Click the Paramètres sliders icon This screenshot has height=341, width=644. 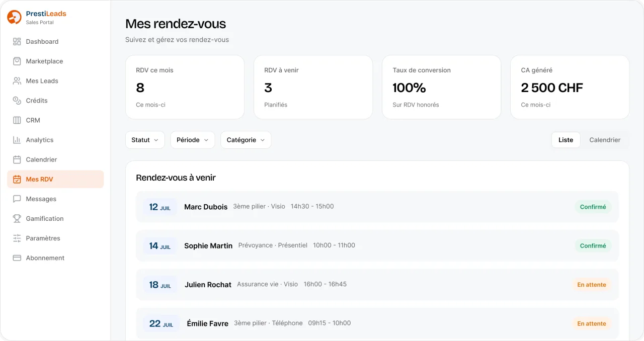[17, 238]
